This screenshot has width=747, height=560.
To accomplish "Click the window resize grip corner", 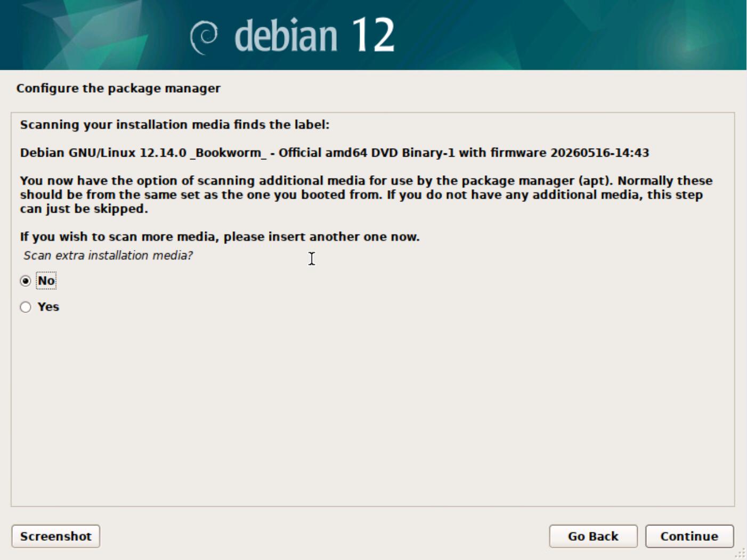I will tap(741, 554).
